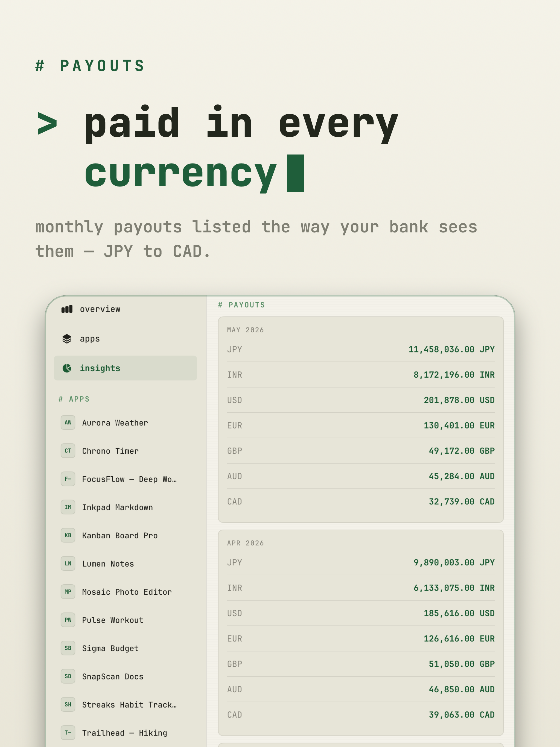Open Streaks Habit Track… app
Screen dimensions: 560x747
[x=125, y=705]
